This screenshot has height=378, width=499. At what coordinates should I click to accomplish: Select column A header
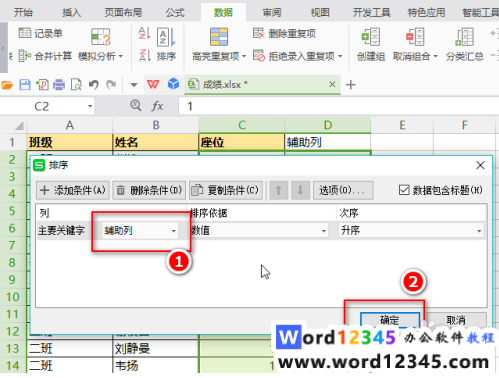pos(69,125)
